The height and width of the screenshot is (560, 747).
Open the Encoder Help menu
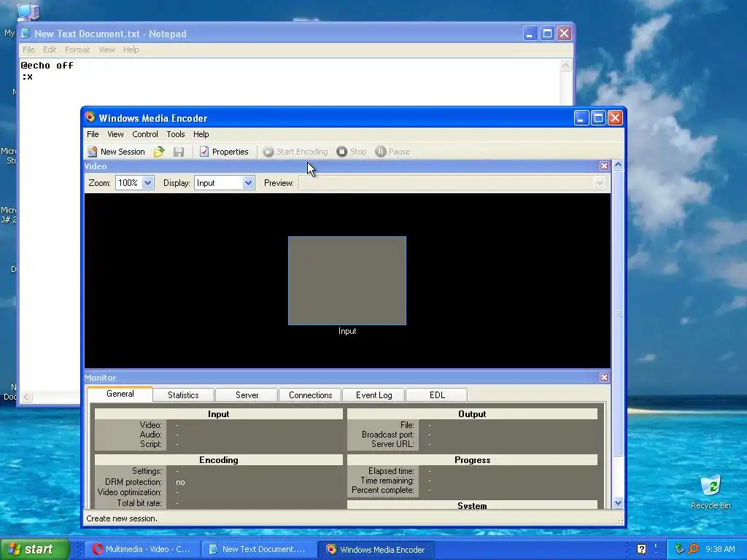click(201, 134)
